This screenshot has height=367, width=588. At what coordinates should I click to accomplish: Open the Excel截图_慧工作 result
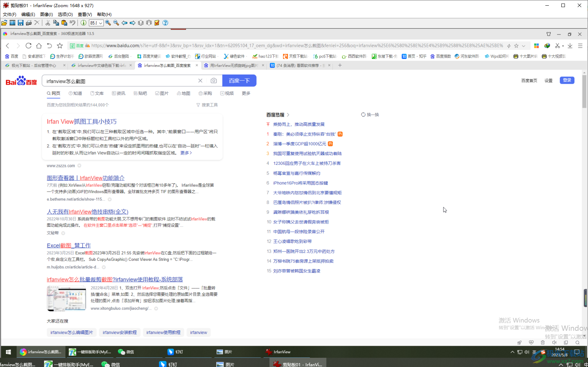[x=69, y=245]
